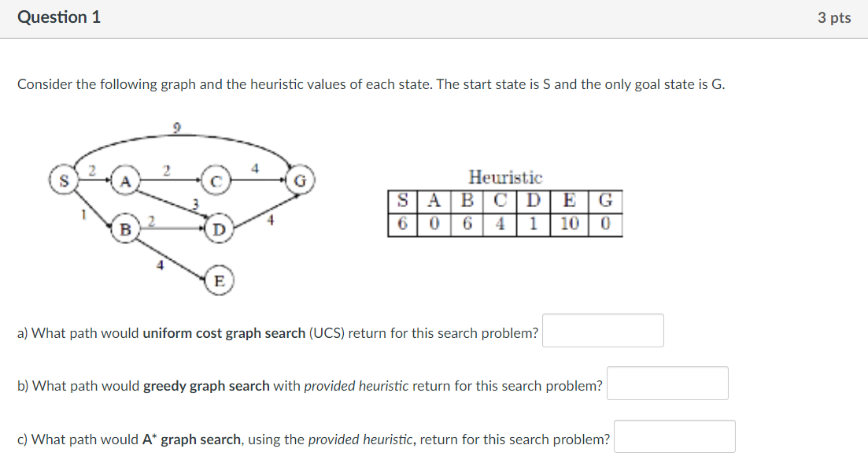Click node B in the graph
Viewport: 868px width, 471px height.
(126, 228)
